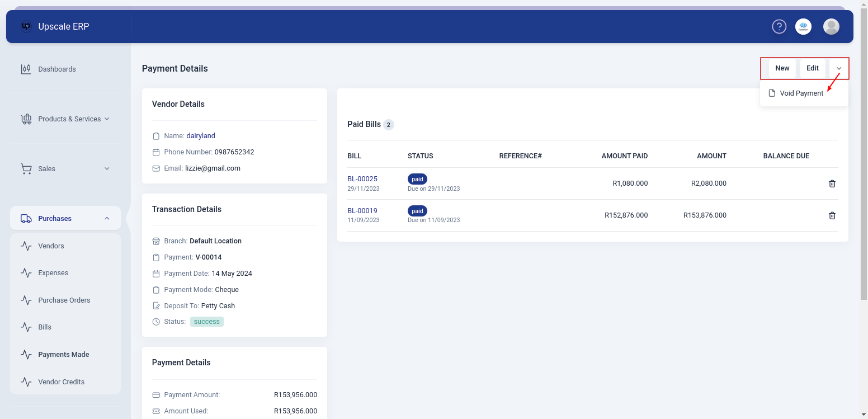Delete bill BL-00025 with trash icon
Screen dimensions: 868x419
pos(832,183)
